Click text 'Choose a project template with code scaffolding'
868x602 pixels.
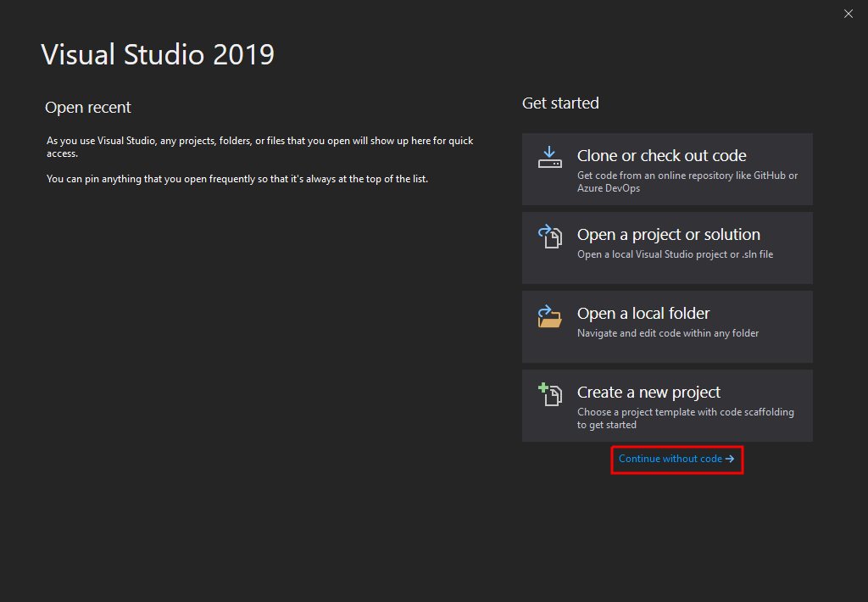click(x=685, y=413)
